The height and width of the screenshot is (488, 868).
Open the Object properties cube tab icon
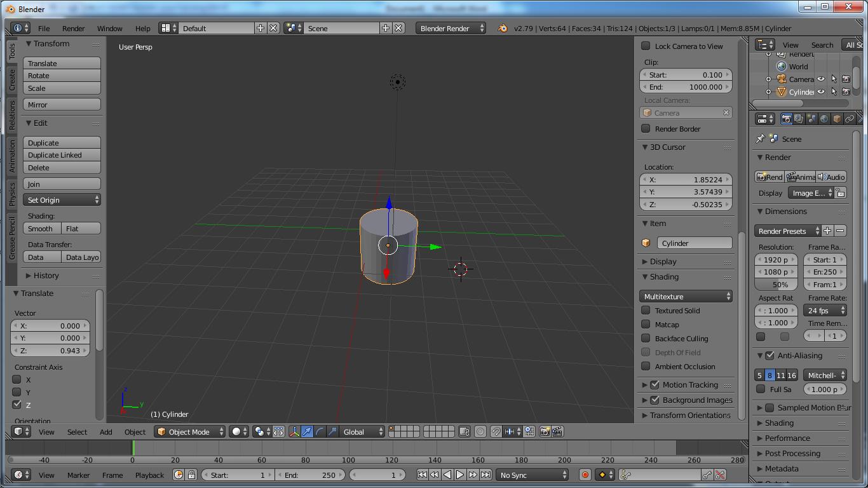(x=837, y=119)
